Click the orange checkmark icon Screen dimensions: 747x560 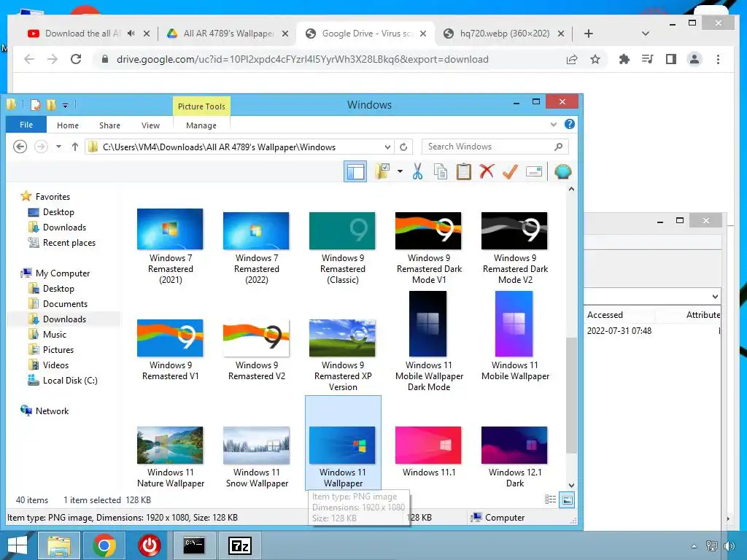click(510, 171)
